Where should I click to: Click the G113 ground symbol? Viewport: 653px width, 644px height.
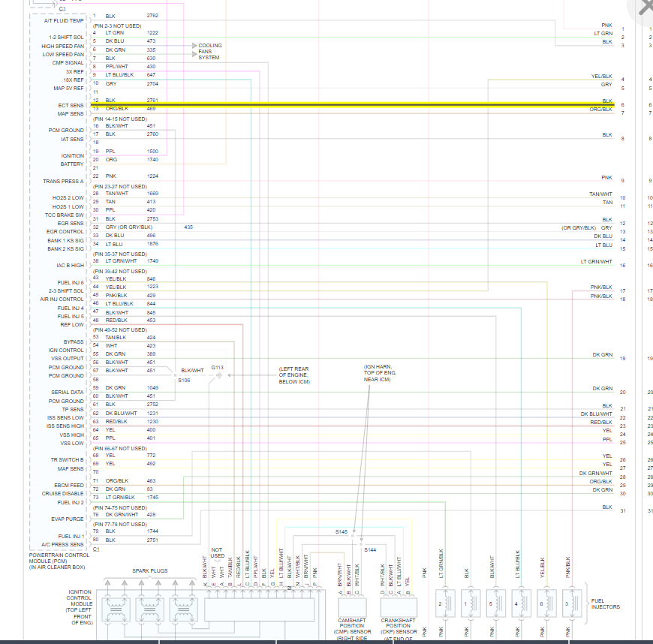point(219,375)
